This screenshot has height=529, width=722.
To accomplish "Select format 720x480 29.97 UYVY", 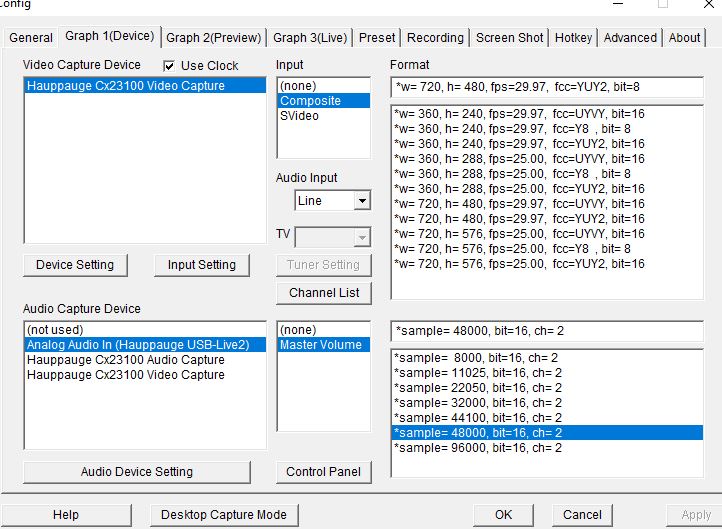I will (x=547, y=203).
